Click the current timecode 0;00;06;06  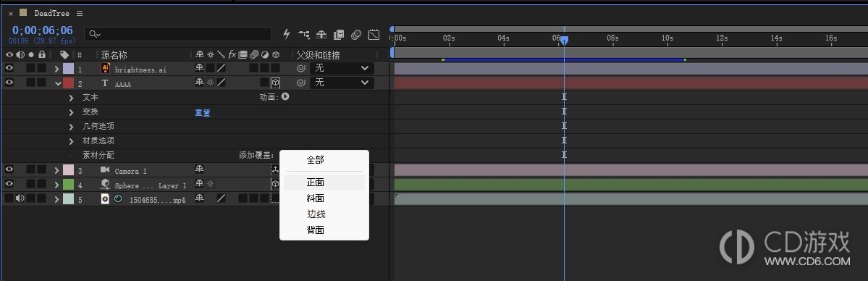[43, 30]
